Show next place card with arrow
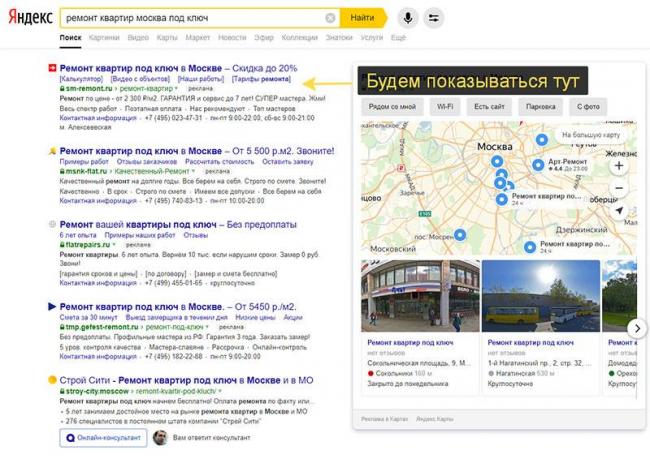This screenshot has height=459, width=650. (x=637, y=328)
